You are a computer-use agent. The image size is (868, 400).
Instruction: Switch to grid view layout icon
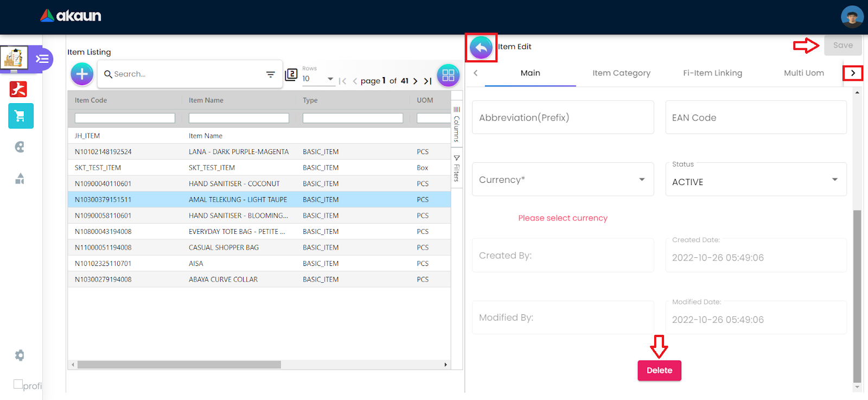[448, 75]
